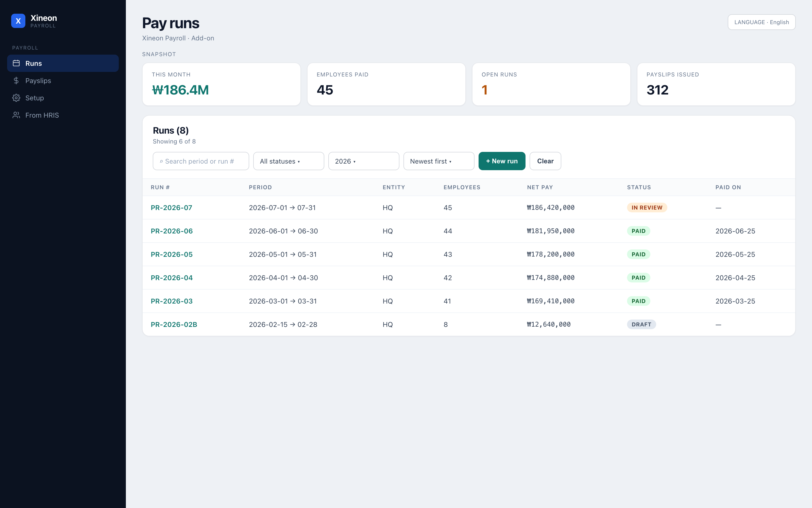Open run PR-2026-04
The image size is (812, 508).
click(x=172, y=278)
